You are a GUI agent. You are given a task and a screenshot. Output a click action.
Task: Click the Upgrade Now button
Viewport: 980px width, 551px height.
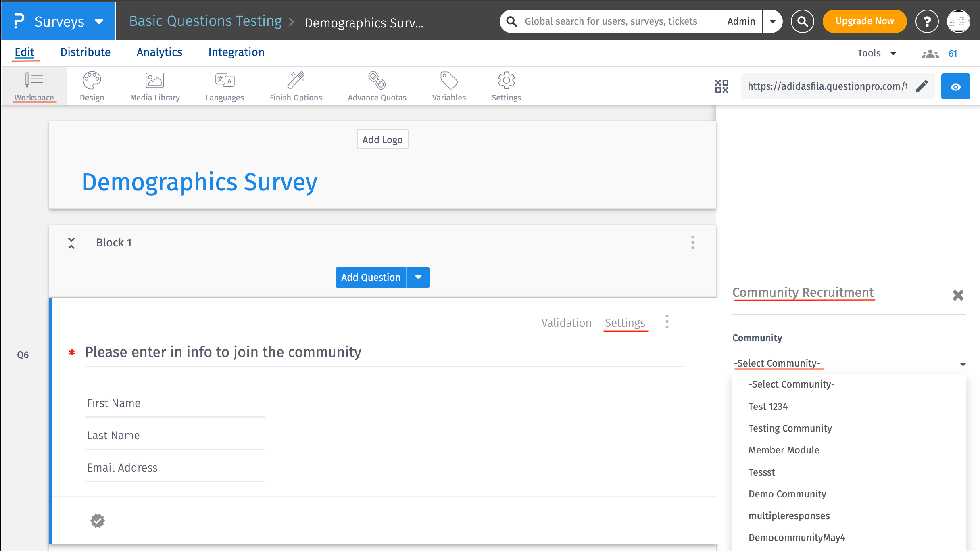click(864, 21)
